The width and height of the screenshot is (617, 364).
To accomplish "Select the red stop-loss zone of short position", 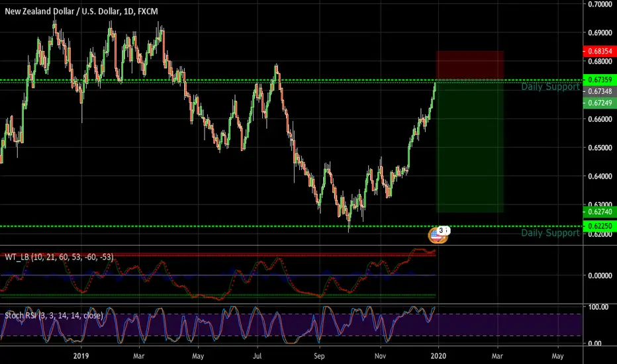I will (x=470, y=66).
